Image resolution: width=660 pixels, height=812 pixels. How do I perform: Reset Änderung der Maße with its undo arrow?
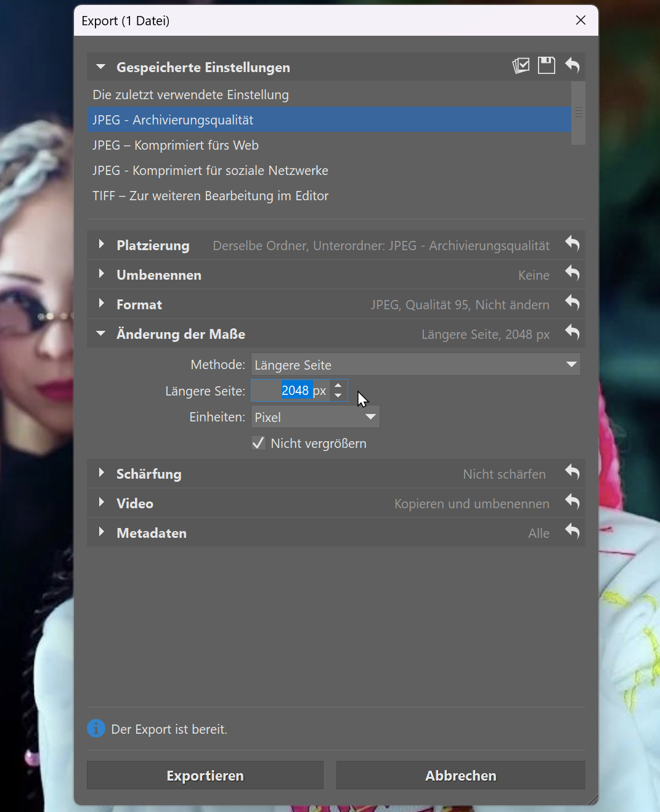pos(572,333)
